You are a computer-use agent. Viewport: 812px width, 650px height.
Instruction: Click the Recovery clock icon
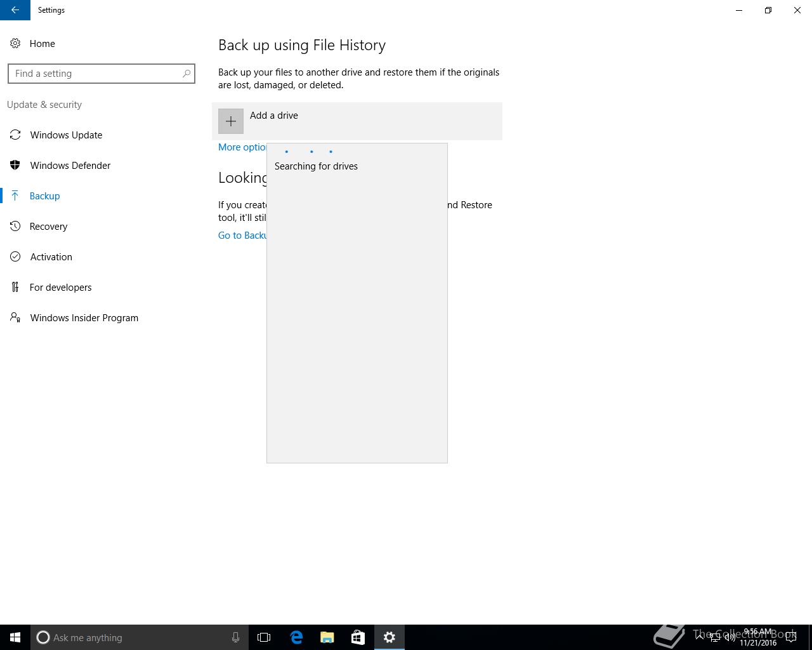pyautogui.click(x=15, y=226)
